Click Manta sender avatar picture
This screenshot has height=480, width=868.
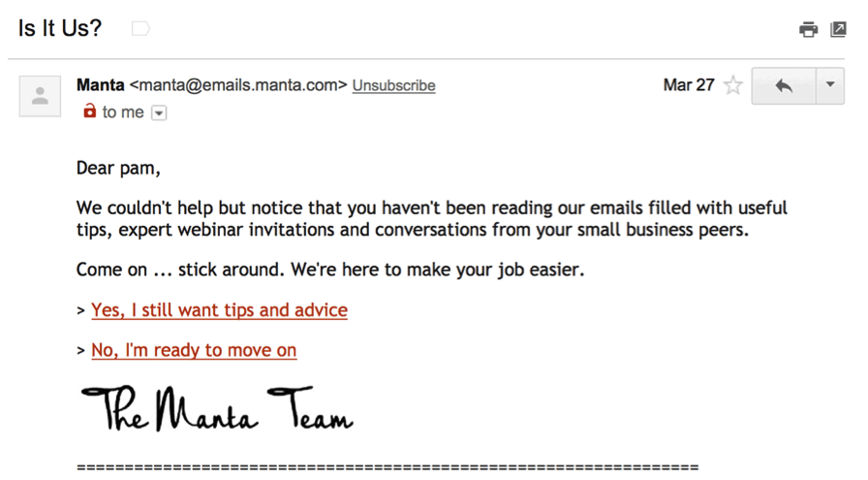click(x=40, y=96)
